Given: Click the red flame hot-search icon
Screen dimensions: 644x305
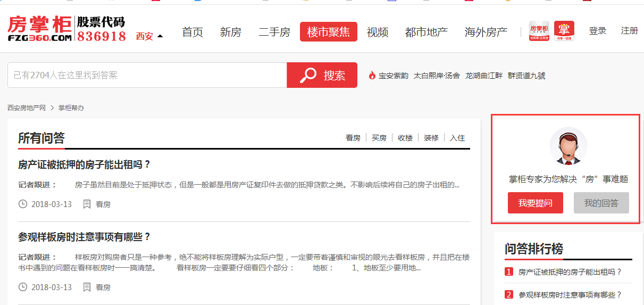Looking at the screenshot, I should tap(372, 76).
